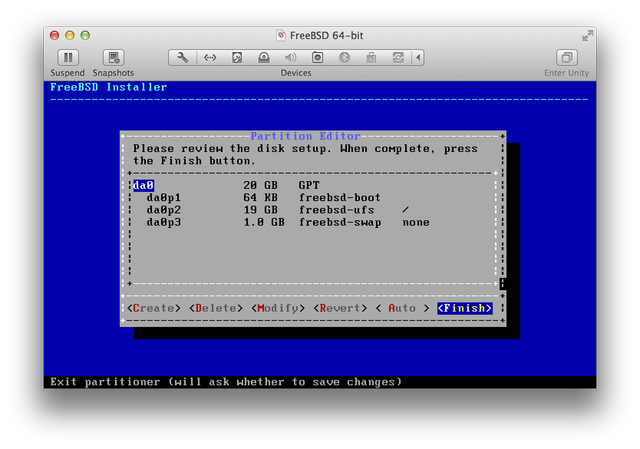The image size is (640, 449).
Task: Click the freebsd-swap partition type
Action: point(340,222)
